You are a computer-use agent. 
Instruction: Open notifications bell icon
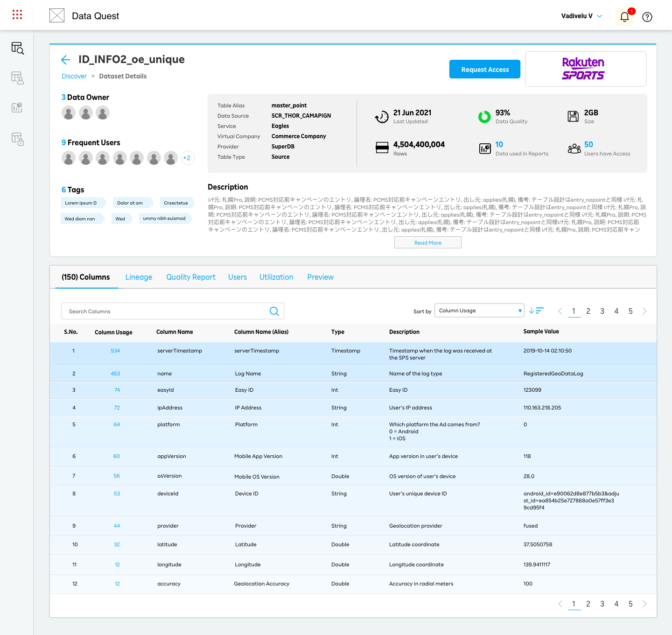tap(624, 17)
